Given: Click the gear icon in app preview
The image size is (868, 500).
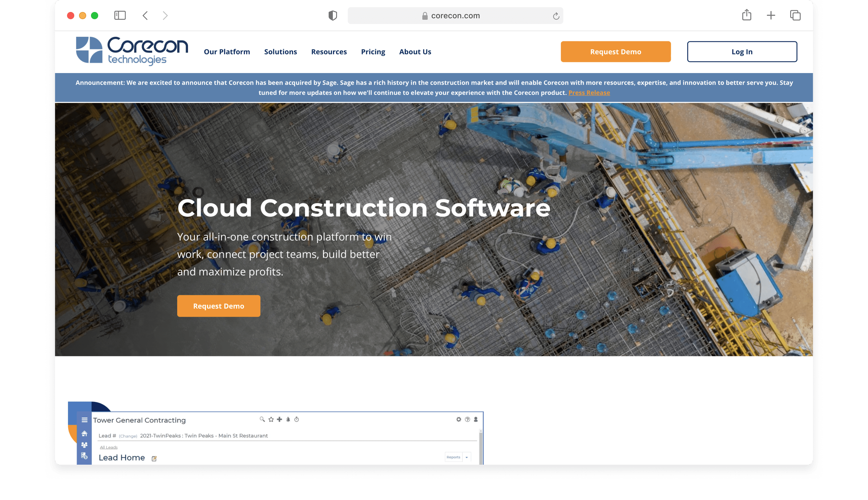Looking at the screenshot, I should tap(459, 419).
